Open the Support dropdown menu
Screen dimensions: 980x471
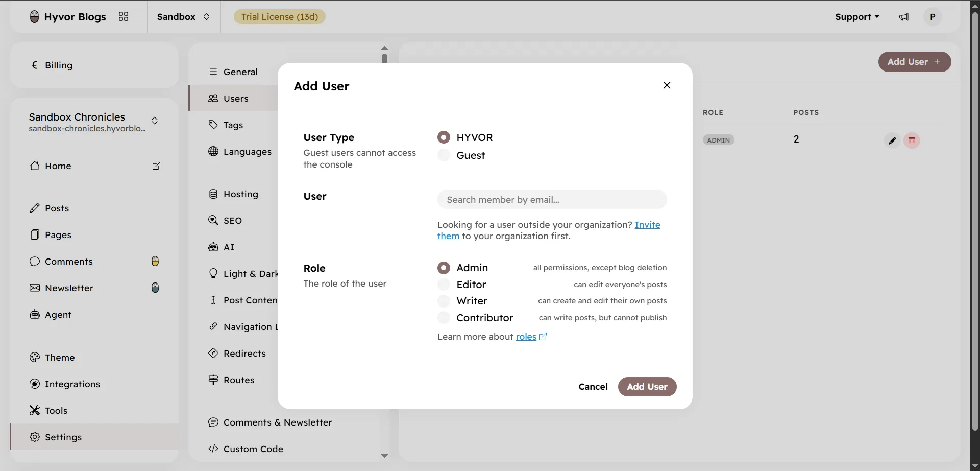tap(857, 17)
